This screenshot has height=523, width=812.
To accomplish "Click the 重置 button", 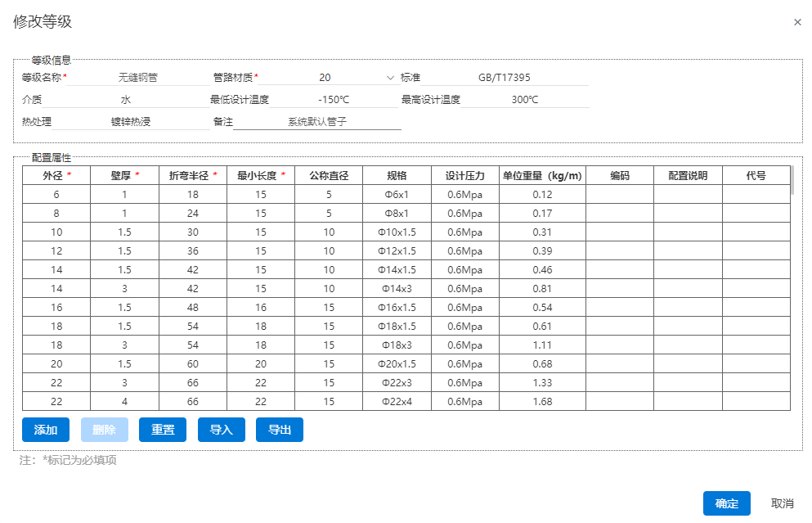I will [x=163, y=430].
